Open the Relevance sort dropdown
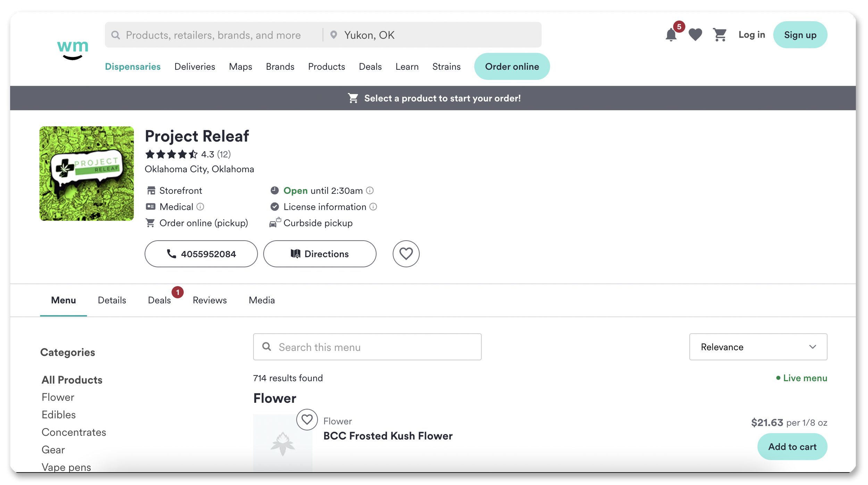 758,347
